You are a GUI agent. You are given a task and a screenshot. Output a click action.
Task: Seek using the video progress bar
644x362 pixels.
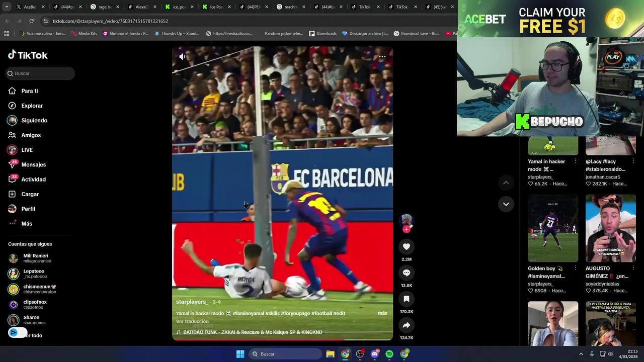[282, 339]
